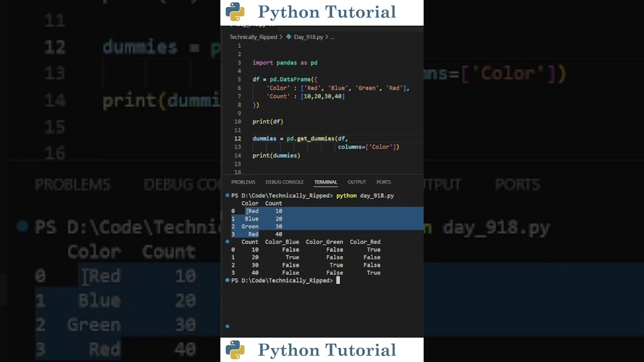The image size is (644, 362).
Task: Click highlighted 'Green' value in terminal row 2
Action: (x=250, y=226)
